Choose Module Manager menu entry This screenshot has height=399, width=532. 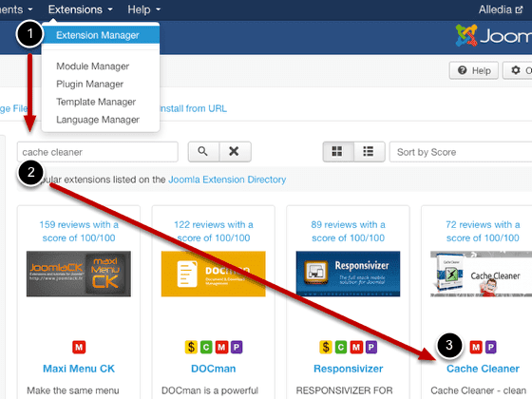click(93, 66)
